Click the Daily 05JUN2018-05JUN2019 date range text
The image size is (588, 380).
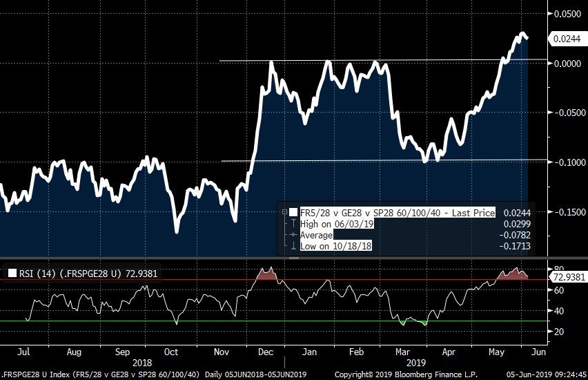tap(256, 374)
